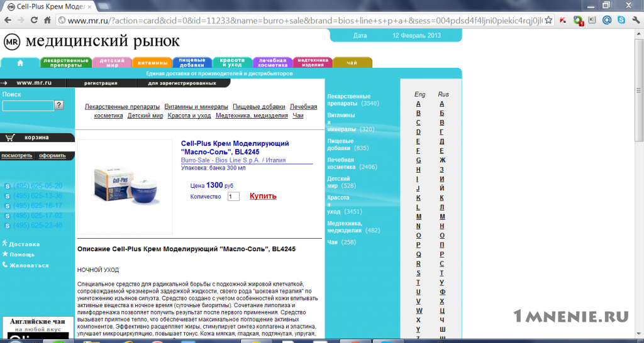The image size is (644, 343).
Task: Click the browser Forward arrow
Action: coord(21,20)
